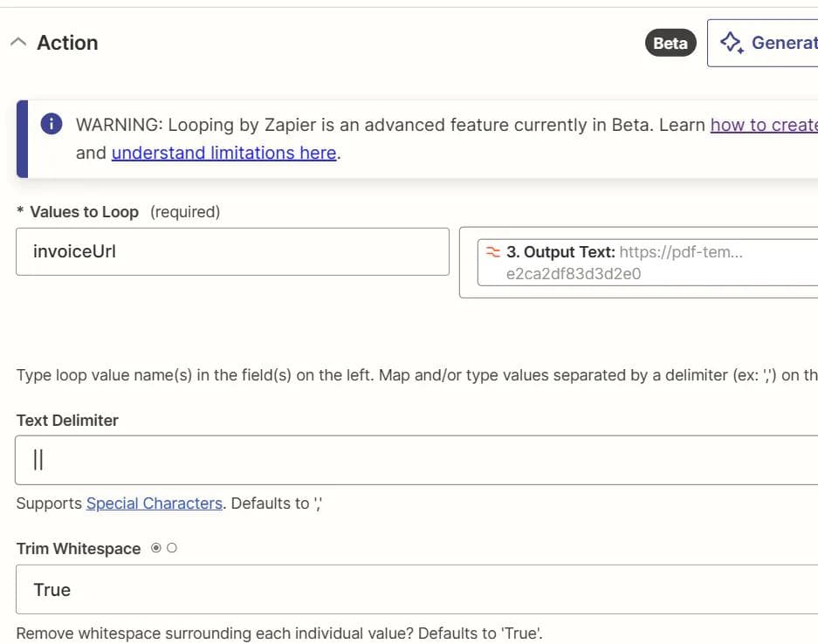Click the AI sparkle icon on the Generate button
Viewport: 818px width, 644px height.
pos(733,42)
